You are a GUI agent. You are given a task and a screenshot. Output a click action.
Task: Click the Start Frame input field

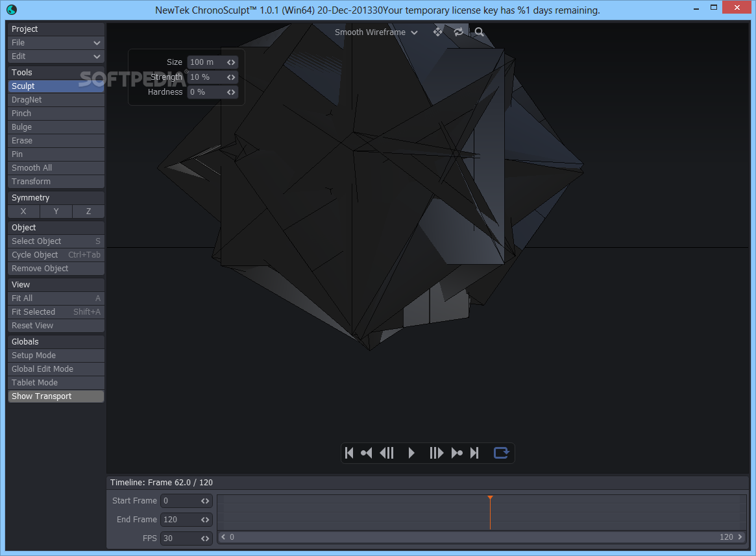click(186, 501)
